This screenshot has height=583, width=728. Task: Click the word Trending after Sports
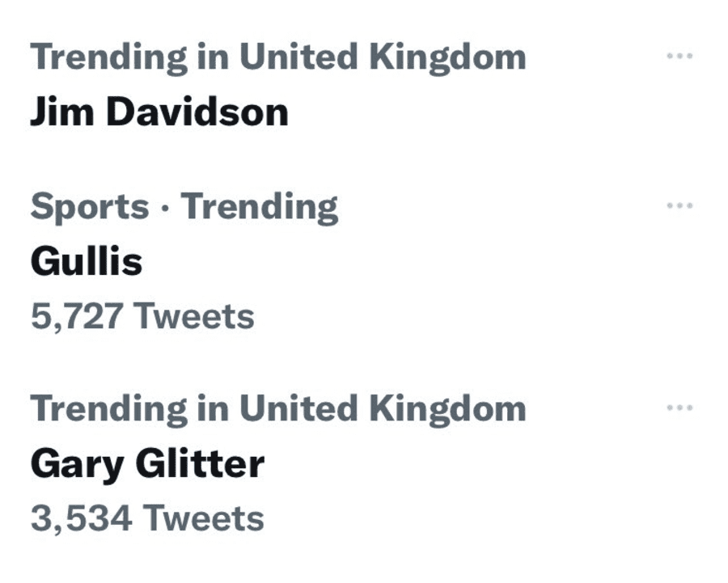pyautogui.click(x=260, y=207)
